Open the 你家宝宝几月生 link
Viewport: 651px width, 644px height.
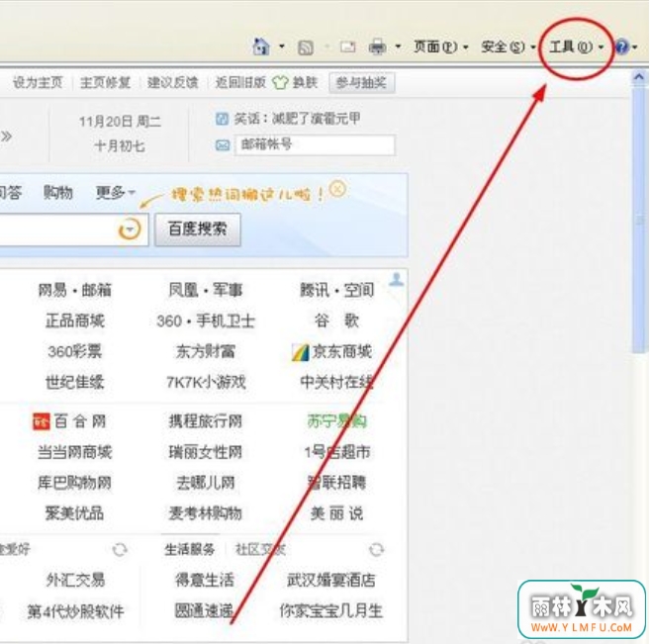(x=330, y=610)
